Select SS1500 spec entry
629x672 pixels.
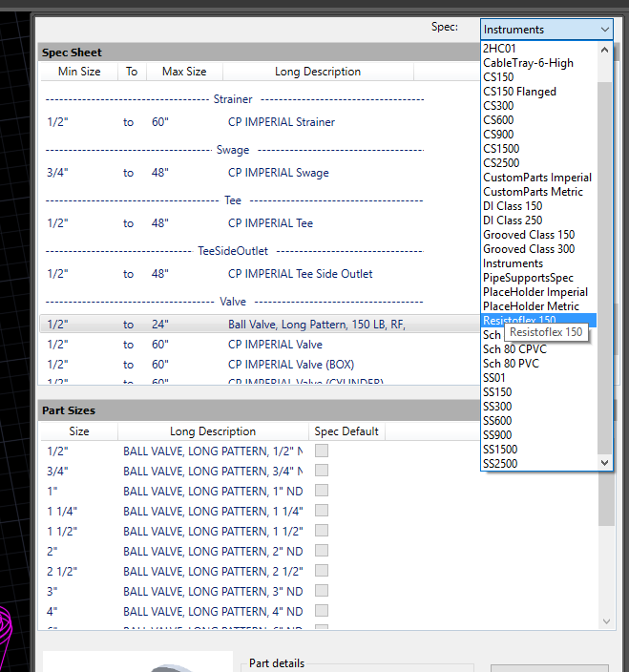point(539,450)
